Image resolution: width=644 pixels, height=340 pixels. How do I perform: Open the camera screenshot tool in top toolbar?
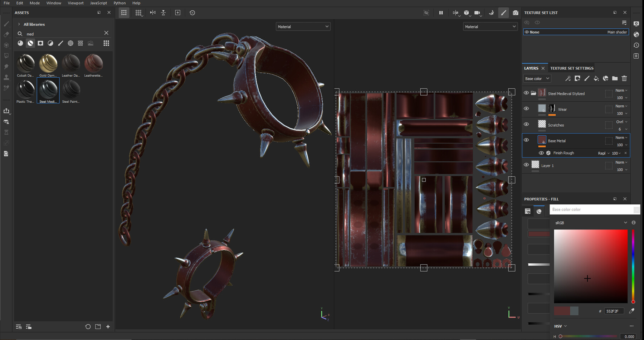click(x=516, y=13)
